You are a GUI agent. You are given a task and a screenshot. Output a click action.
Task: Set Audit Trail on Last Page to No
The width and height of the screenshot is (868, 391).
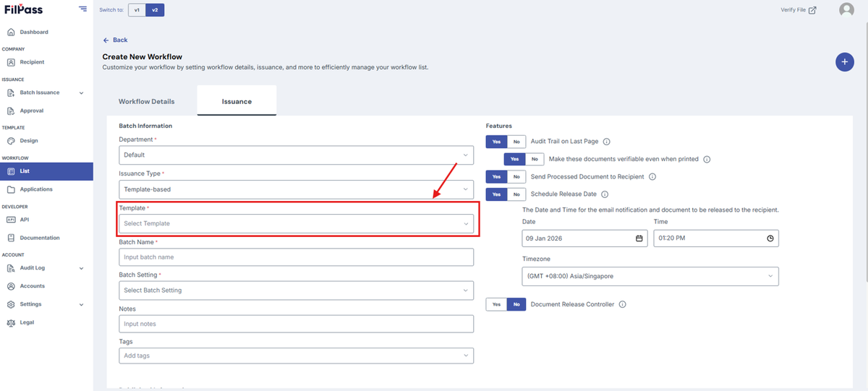(516, 142)
